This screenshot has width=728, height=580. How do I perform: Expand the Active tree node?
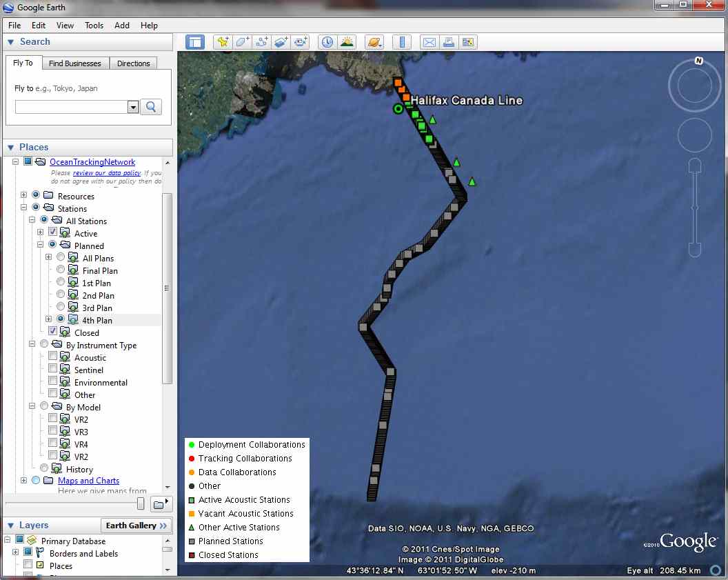[x=41, y=232]
